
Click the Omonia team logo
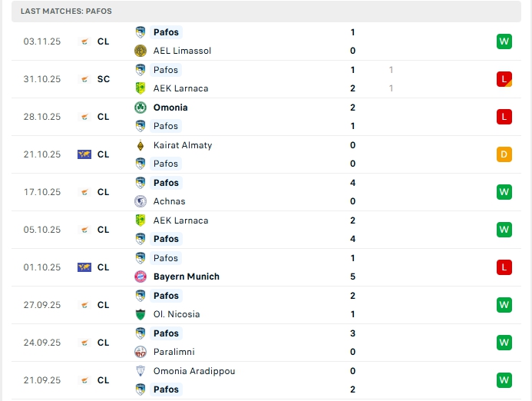140,108
